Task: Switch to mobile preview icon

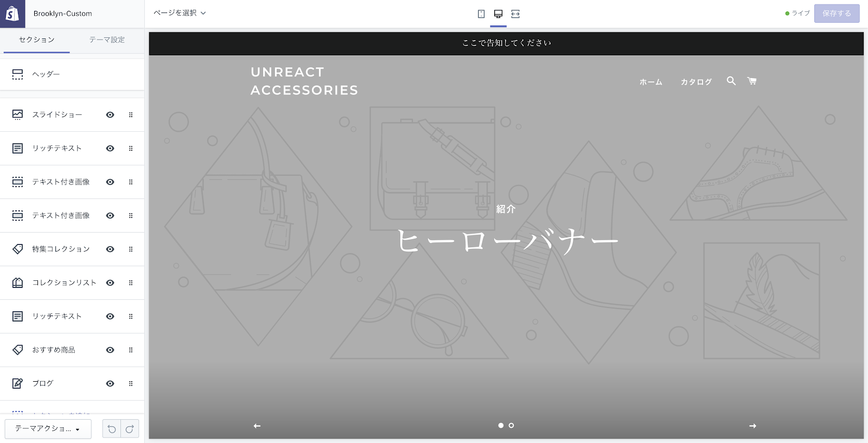Action: (x=481, y=14)
